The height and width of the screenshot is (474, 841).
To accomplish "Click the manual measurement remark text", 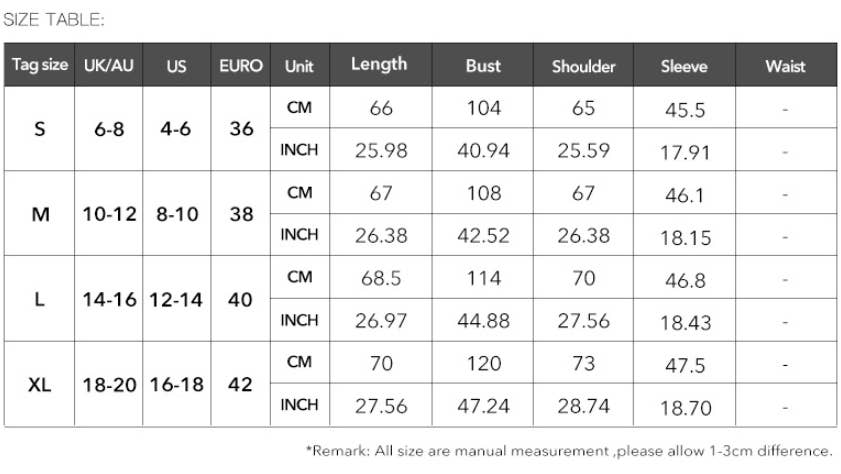I will [x=568, y=451].
